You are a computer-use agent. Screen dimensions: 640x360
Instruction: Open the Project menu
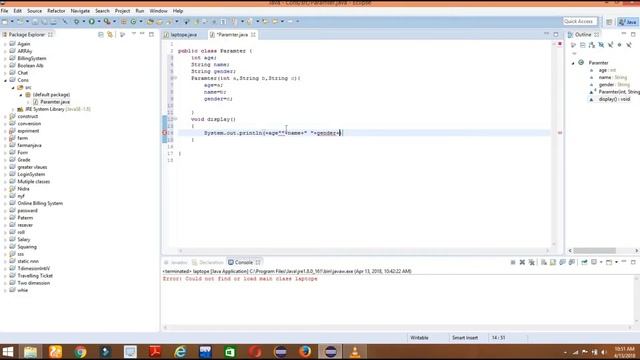tap(122, 11)
